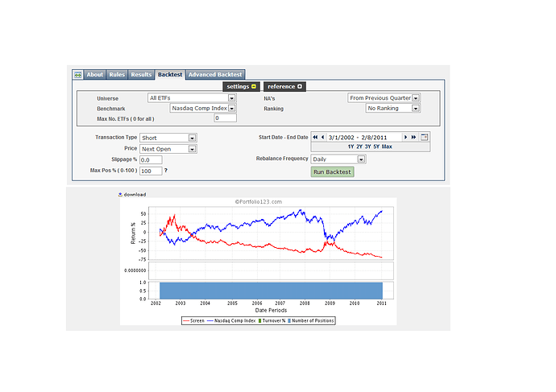Open the Universe dropdown showing All ETFs
The image size is (556, 392).
[192, 97]
